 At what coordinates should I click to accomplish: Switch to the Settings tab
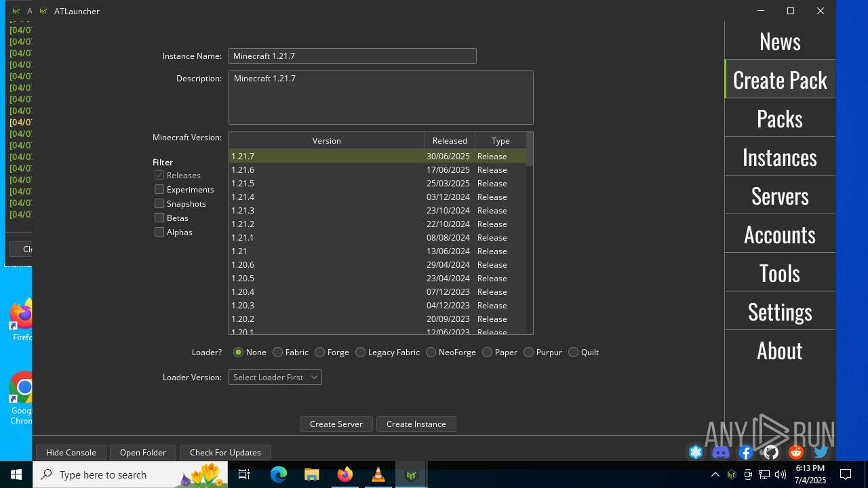click(780, 311)
